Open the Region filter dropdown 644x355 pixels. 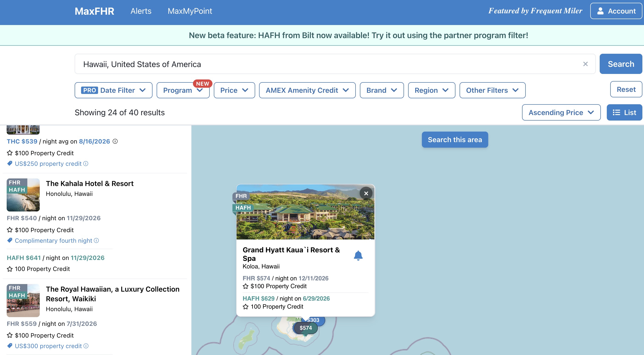coord(432,90)
